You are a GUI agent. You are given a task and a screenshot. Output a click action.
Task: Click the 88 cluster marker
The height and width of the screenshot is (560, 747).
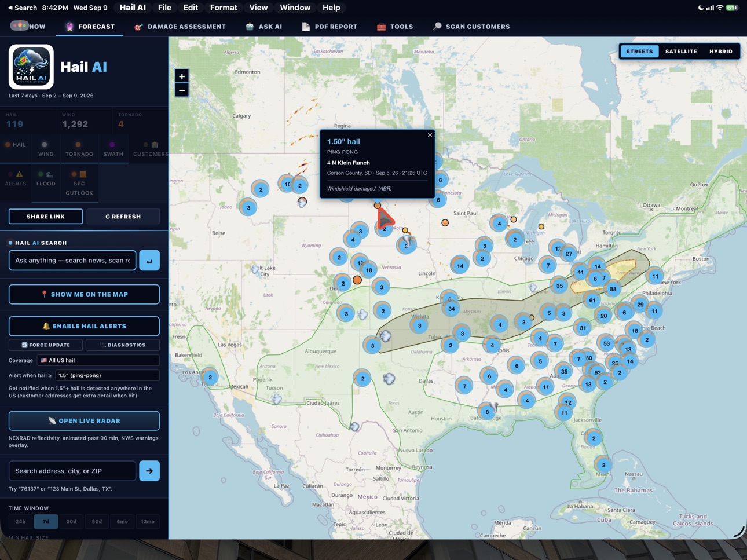[x=613, y=289]
